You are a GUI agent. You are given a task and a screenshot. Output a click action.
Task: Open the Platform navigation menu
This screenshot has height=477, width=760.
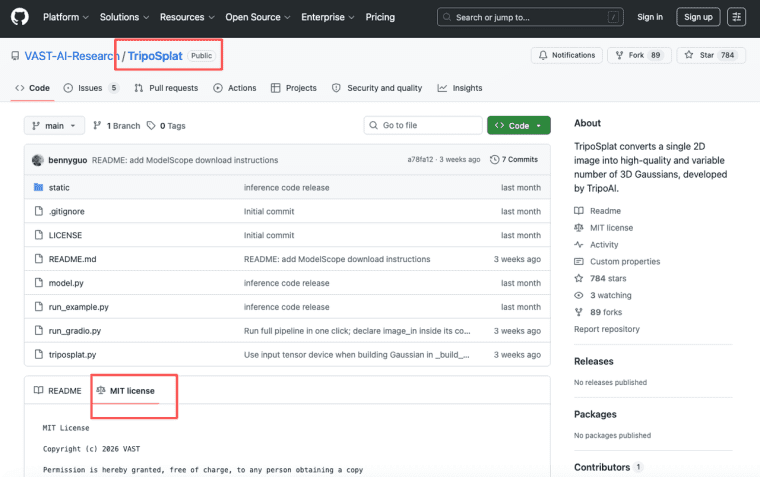65,17
